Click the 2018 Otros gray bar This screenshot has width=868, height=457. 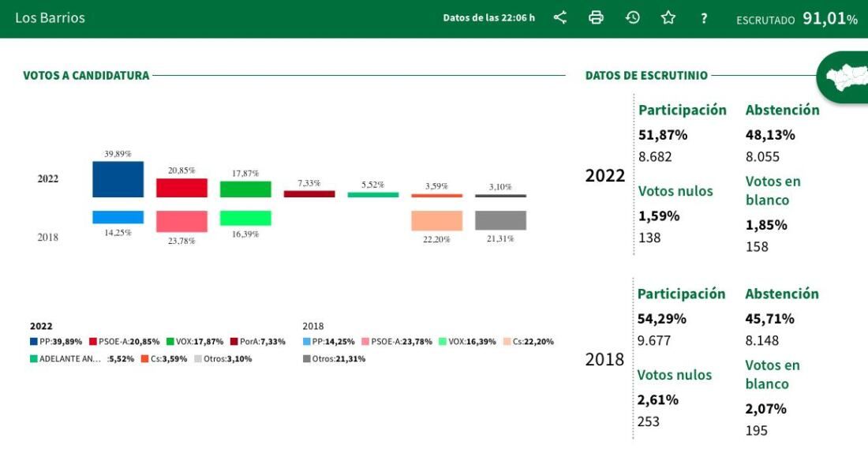pos(500,220)
